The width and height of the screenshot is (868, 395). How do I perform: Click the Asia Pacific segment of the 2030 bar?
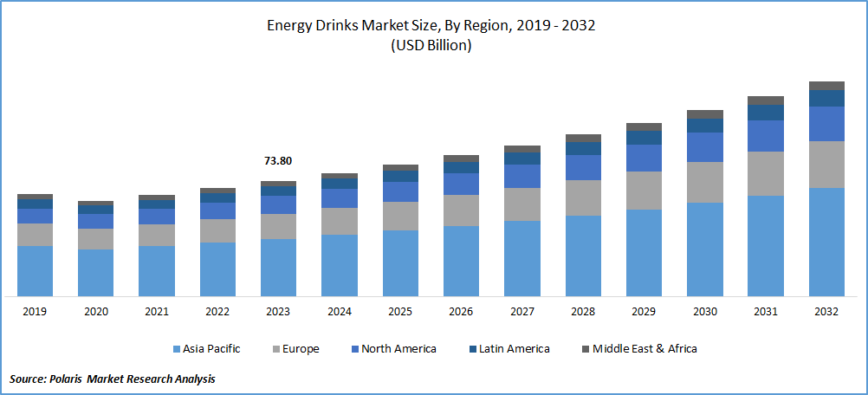704,249
